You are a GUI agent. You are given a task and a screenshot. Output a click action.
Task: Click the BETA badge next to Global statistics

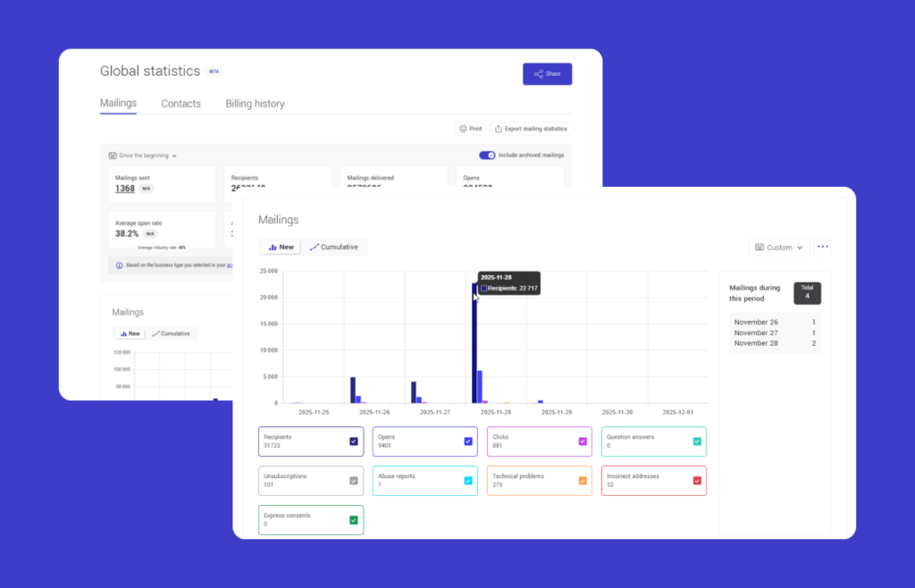click(x=214, y=71)
